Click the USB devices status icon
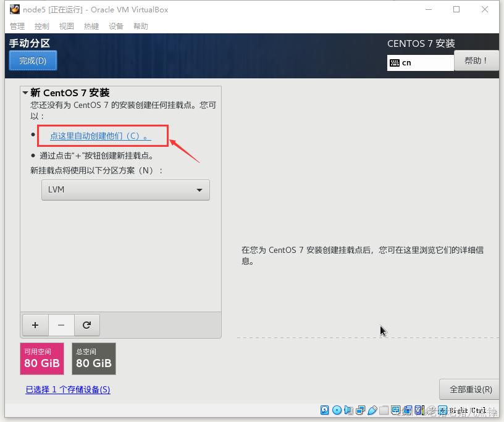 point(372,410)
